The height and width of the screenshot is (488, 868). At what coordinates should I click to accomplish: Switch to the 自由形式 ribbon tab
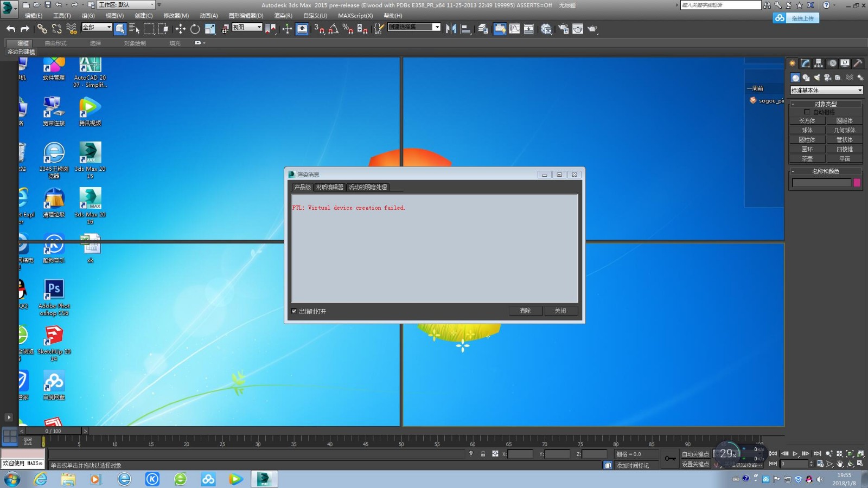(55, 43)
